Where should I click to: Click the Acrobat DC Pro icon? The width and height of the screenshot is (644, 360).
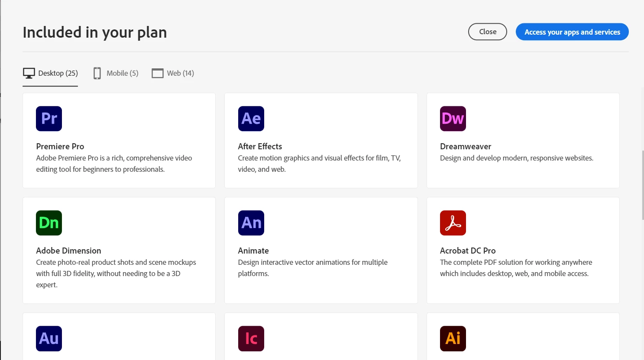click(x=453, y=223)
